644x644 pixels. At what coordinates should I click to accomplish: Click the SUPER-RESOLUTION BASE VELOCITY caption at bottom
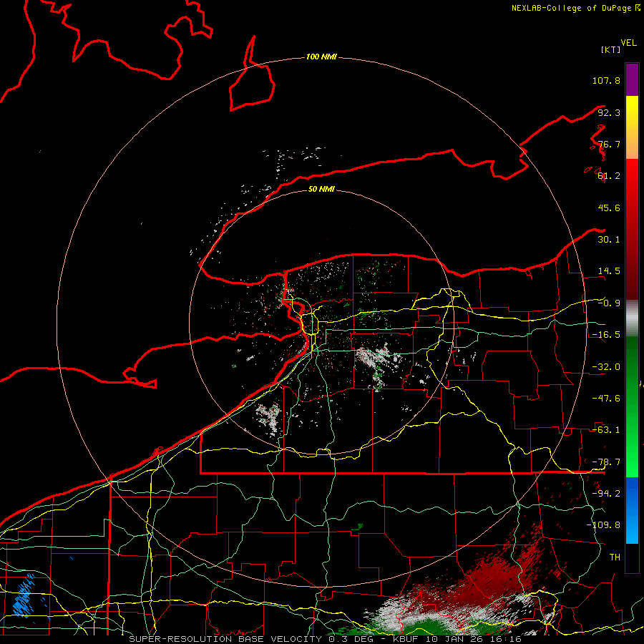(x=325, y=639)
